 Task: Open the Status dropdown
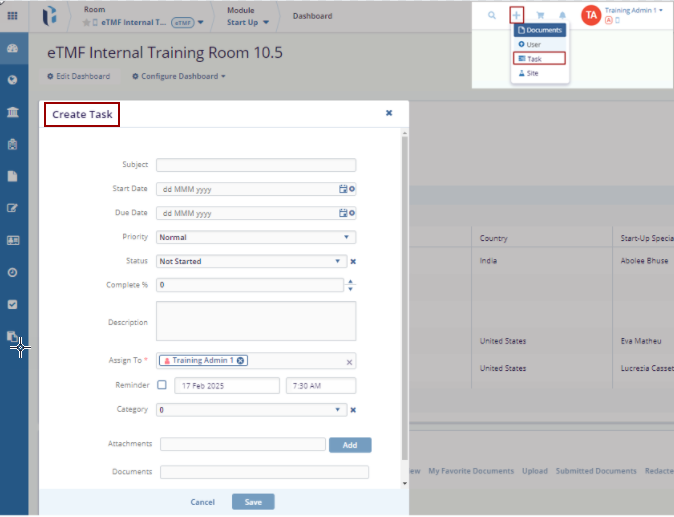[x=338, y=261]
